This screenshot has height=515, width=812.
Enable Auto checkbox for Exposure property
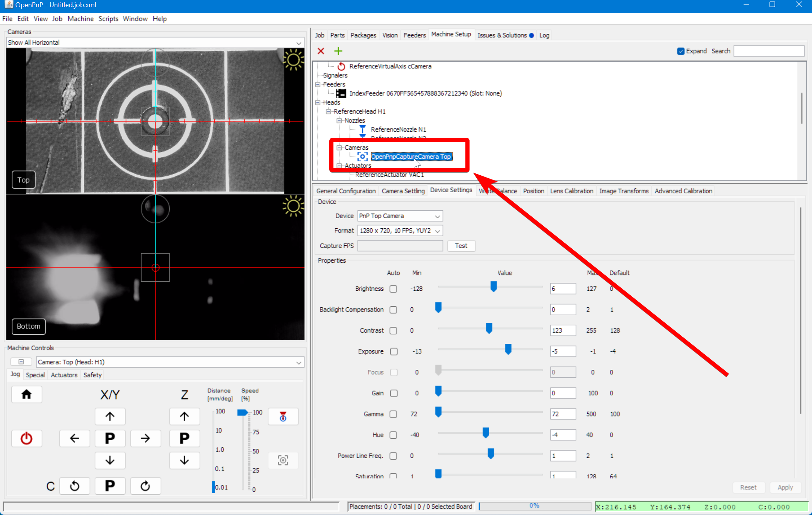tap(394, 351)
